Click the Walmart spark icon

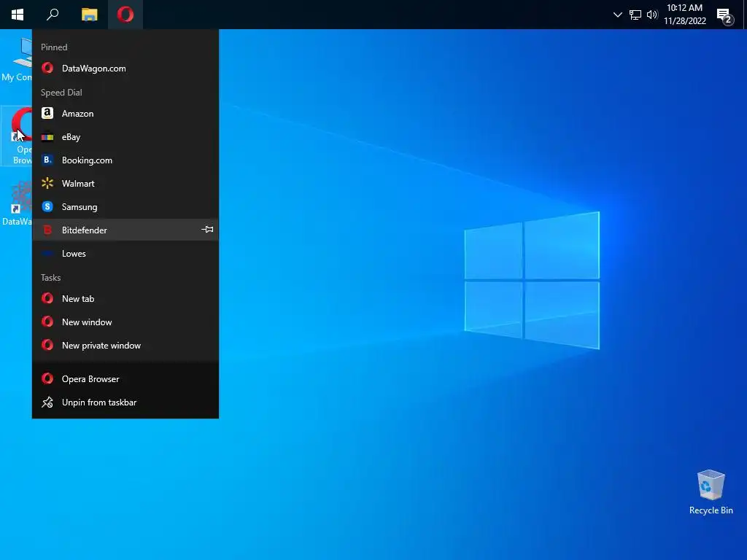click(x=47, y=183)
